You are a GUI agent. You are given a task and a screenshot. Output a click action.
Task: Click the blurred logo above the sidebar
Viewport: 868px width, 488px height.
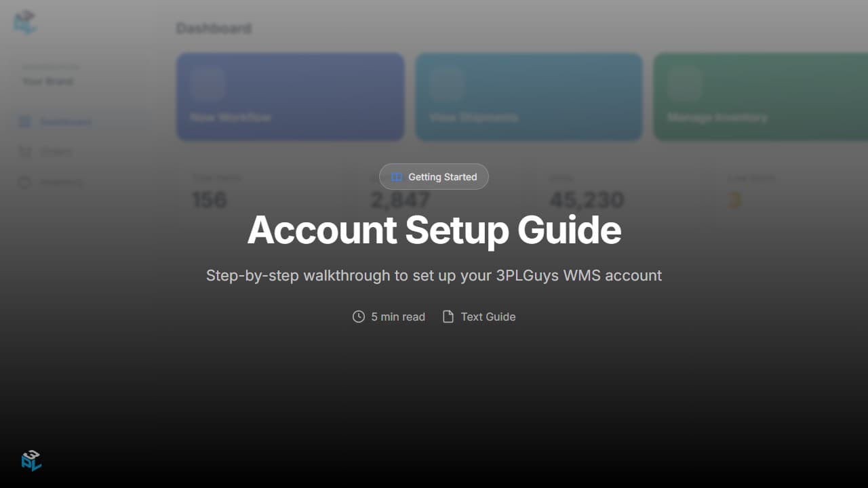pos(25,22)
